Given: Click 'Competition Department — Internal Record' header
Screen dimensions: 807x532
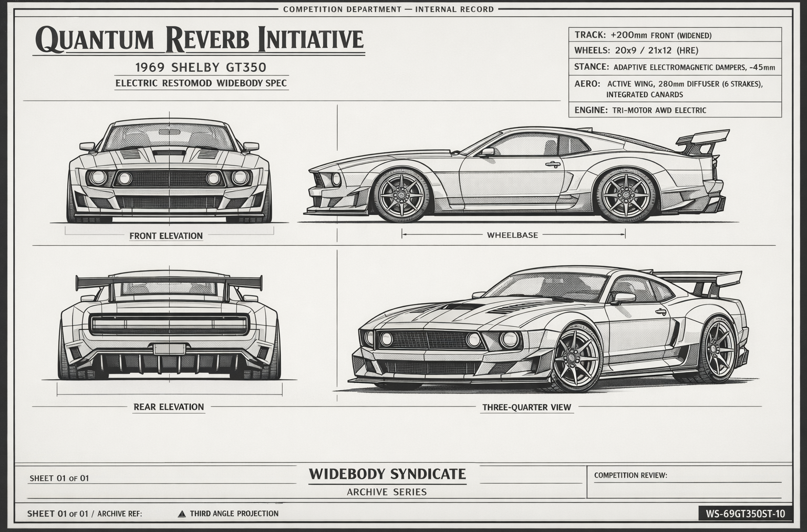Looking at the screenshot, I should click(388, 9).
